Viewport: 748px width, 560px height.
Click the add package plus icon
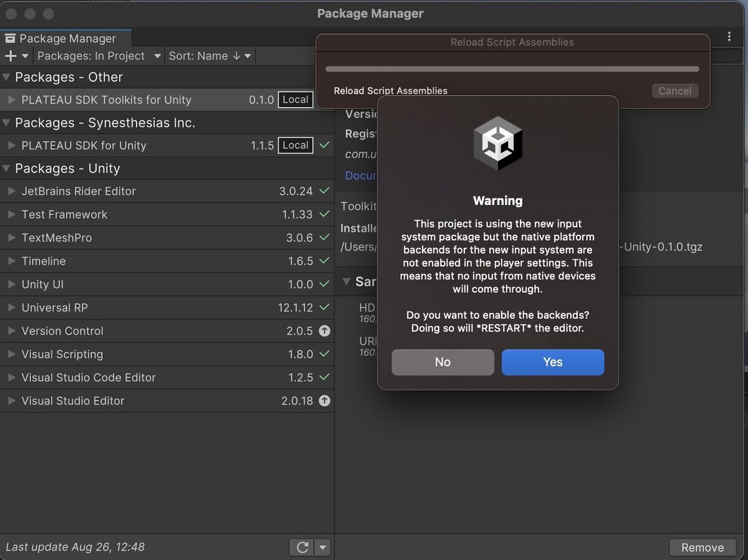[10, 56]
